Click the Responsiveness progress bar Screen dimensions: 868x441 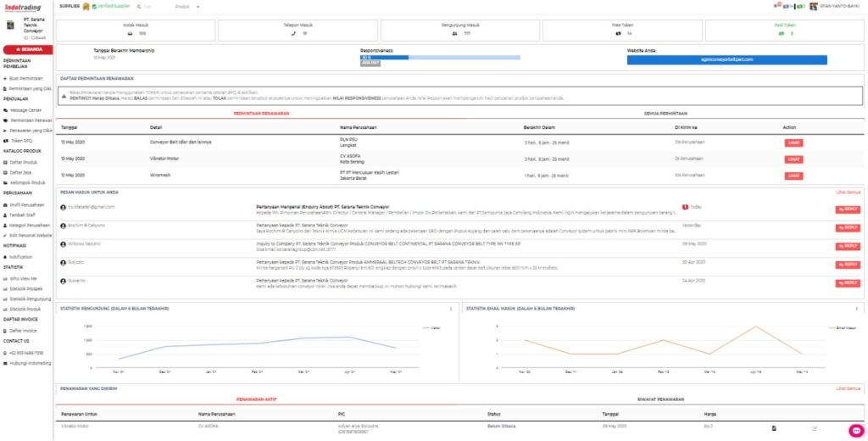click(440, 57)
